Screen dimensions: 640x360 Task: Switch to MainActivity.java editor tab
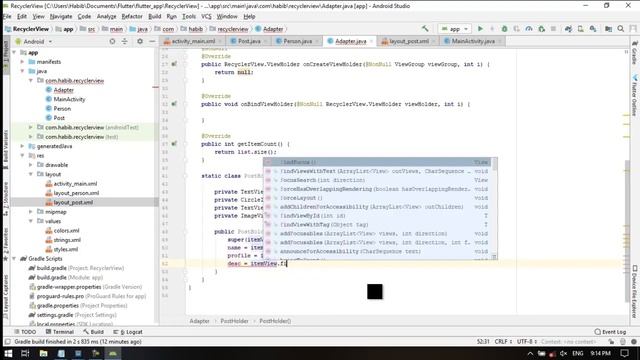tap(473, 41)
